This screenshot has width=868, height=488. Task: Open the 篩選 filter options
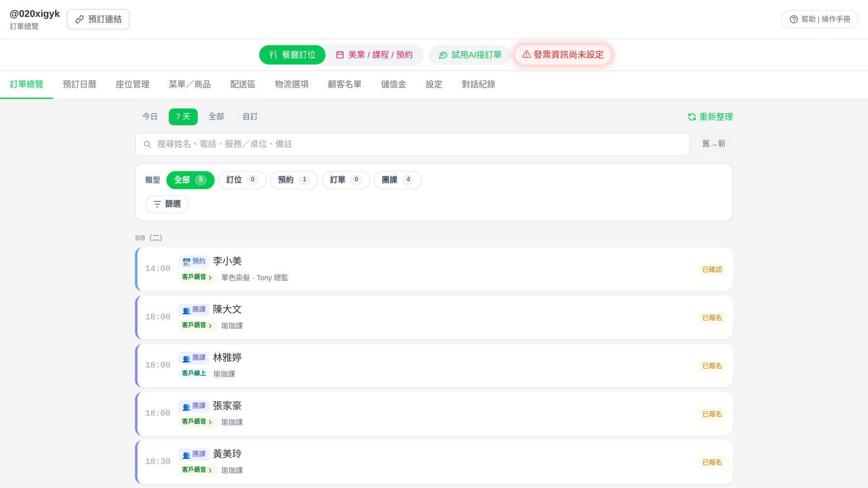[x=167, y=204]
